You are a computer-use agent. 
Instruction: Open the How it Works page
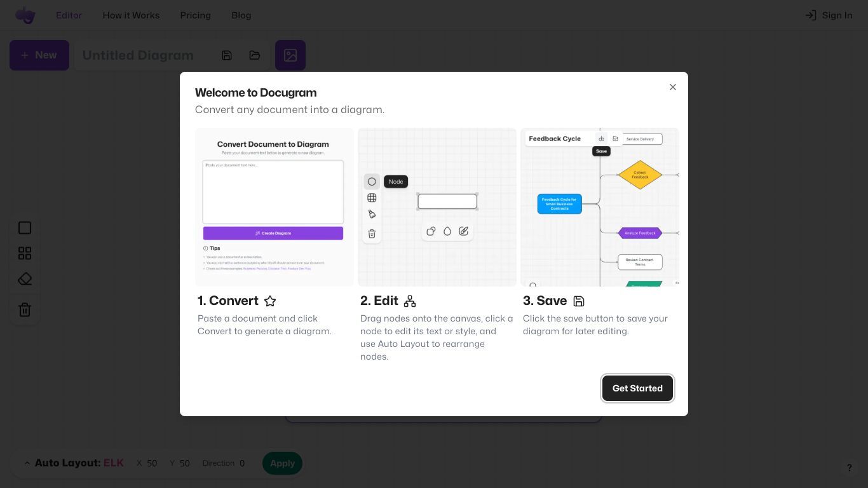[x=131, y=15]
